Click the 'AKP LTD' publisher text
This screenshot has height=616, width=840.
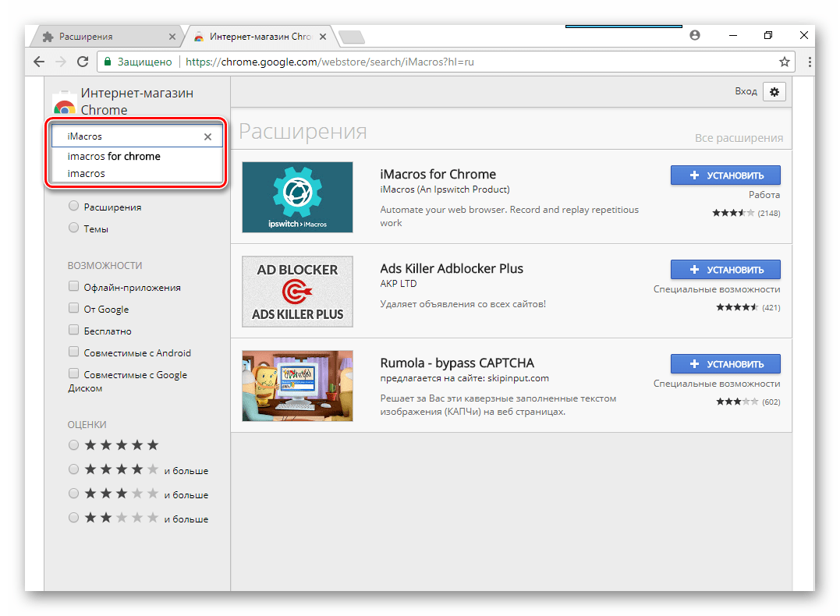coord(398,284)
